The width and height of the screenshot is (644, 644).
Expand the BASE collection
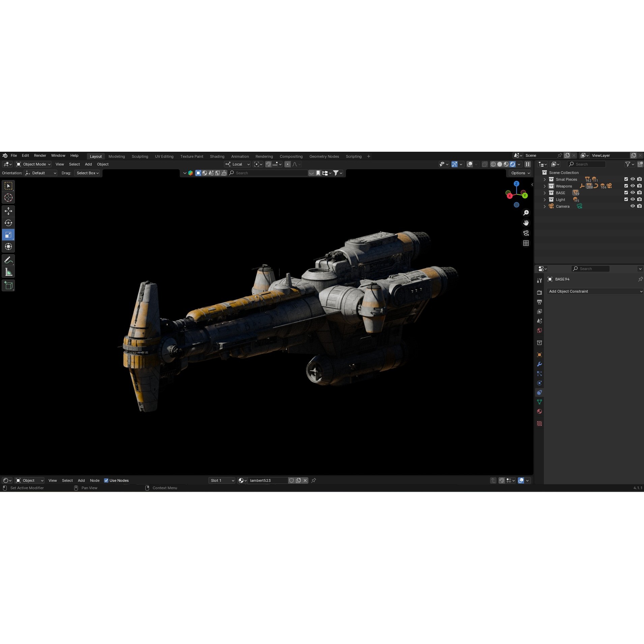point(545,193)
